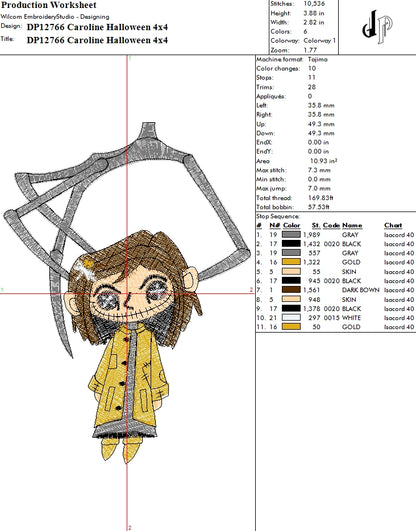
Task: Click the Chart column header
Action: click(393, 225)
